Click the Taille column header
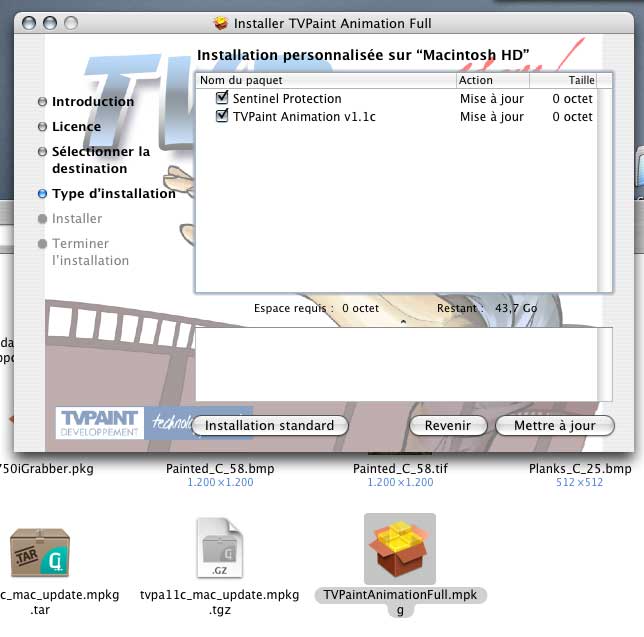The width and height of the screenshot is (644, 637). tap(563, 80)
